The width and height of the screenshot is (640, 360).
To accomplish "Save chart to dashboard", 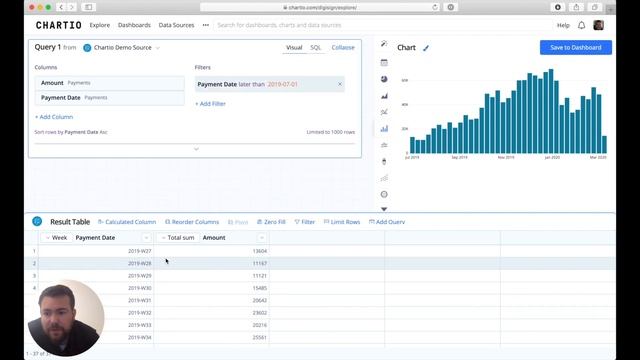I will click(x=576, y=47).
